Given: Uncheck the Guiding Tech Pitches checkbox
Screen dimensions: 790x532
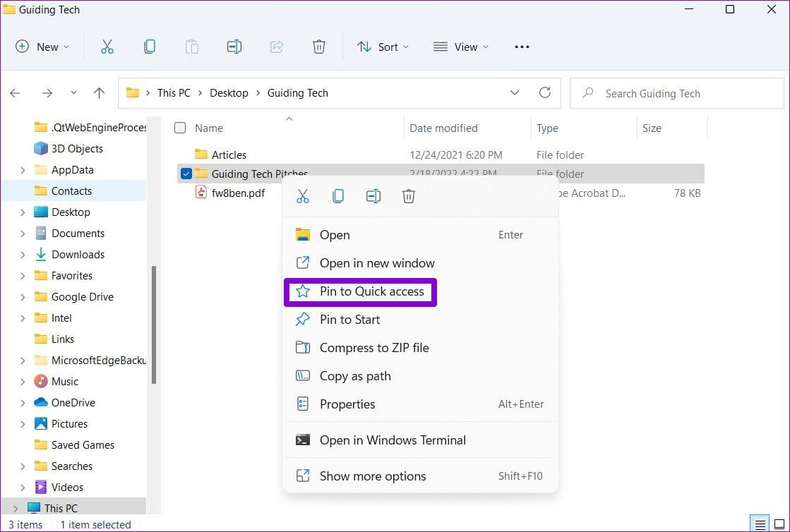Looking at the screenshot, I should [186, 174].
